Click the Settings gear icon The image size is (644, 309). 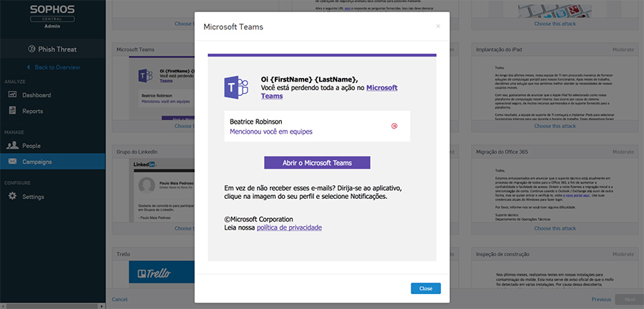point(12,196)
